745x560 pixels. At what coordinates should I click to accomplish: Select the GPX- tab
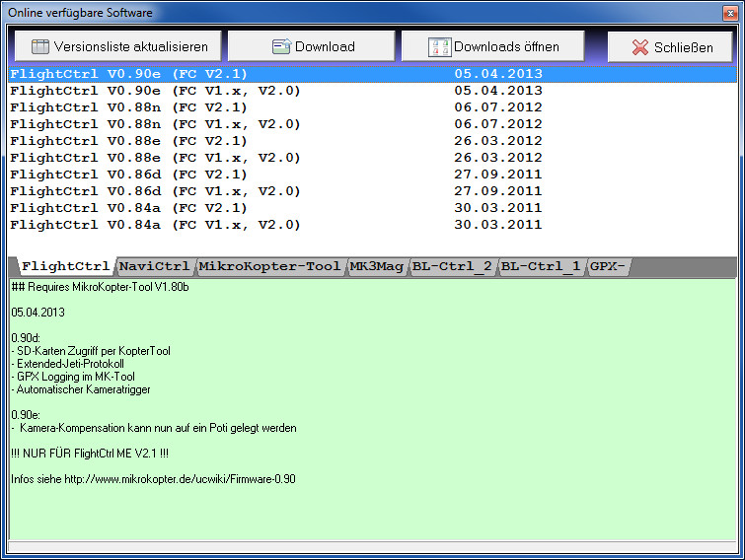point(608,266)
